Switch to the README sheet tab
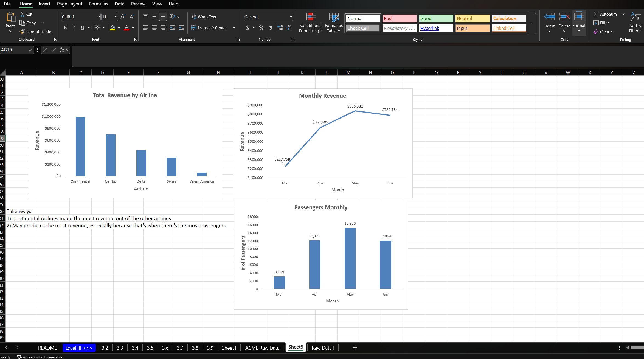 (x=47, y=348)
